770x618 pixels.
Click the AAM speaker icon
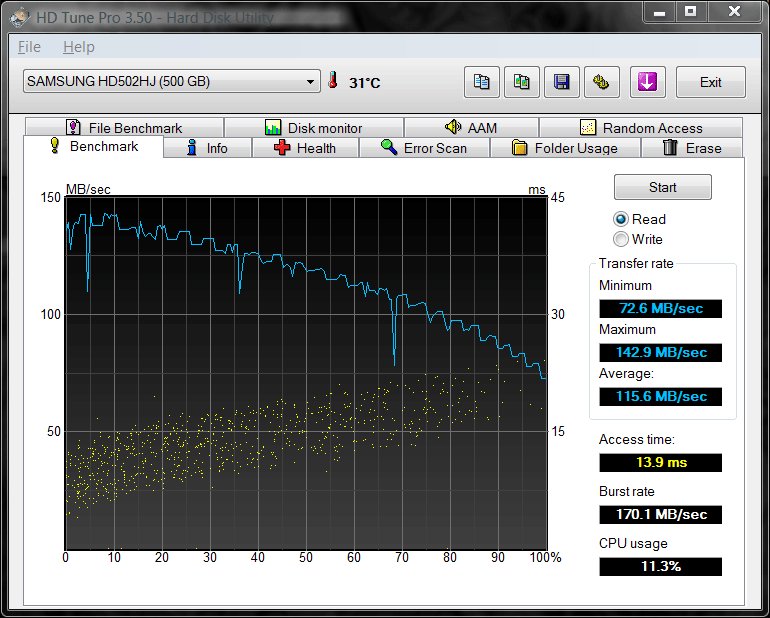pos(453,127)
